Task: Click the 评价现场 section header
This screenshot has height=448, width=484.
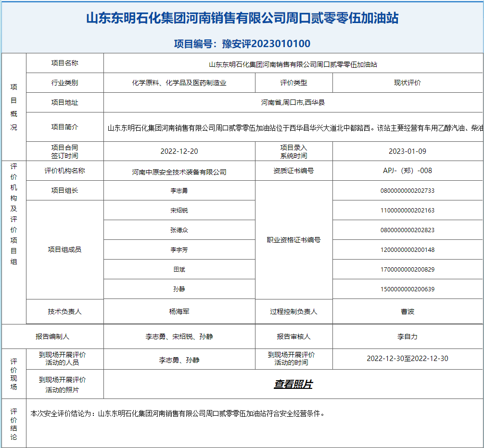Action: (x=14, y=373)
